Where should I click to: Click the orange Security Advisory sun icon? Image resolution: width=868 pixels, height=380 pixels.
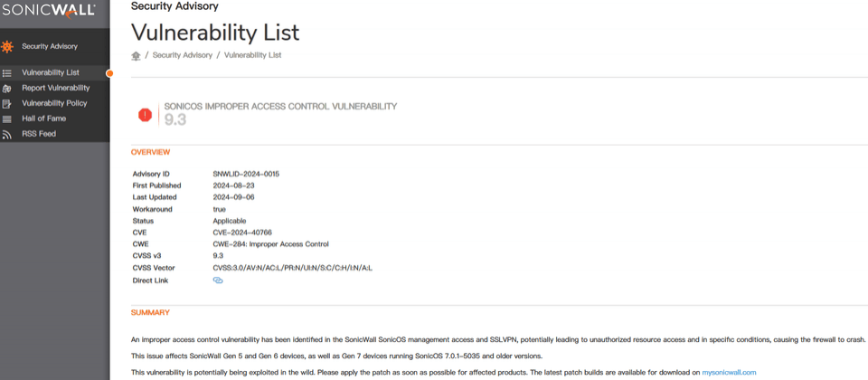6,46
